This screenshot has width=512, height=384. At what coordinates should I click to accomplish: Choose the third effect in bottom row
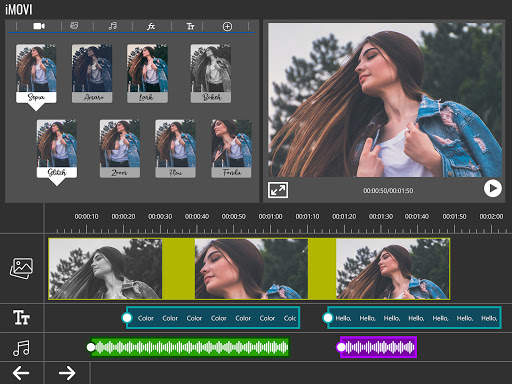[x=175, y=149]
